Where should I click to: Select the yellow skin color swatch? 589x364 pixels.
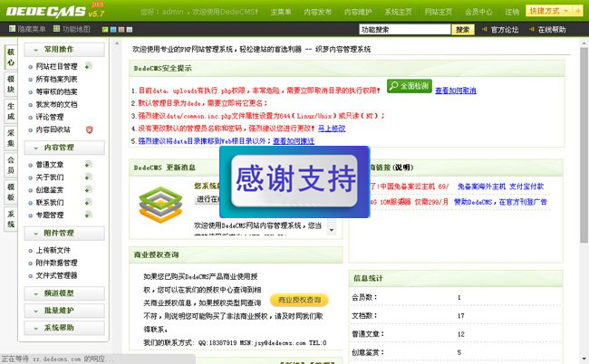(121, 30)
